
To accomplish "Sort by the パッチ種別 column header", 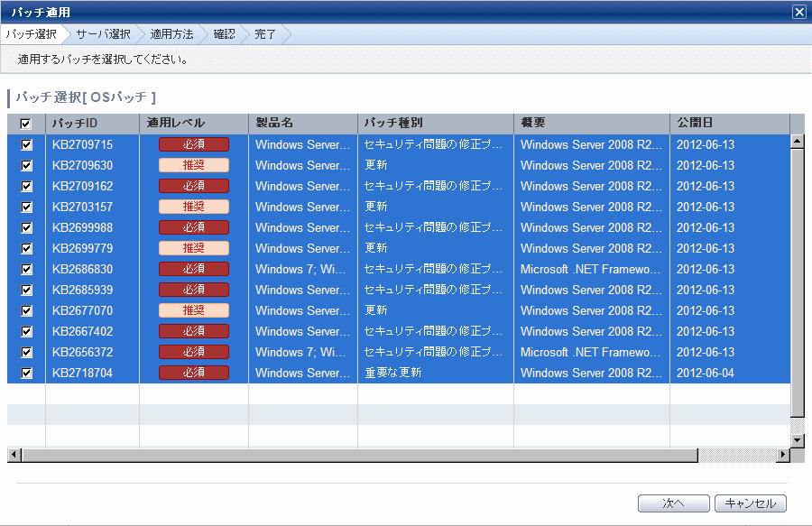I will pyautogui.click(x=436, y=124).
